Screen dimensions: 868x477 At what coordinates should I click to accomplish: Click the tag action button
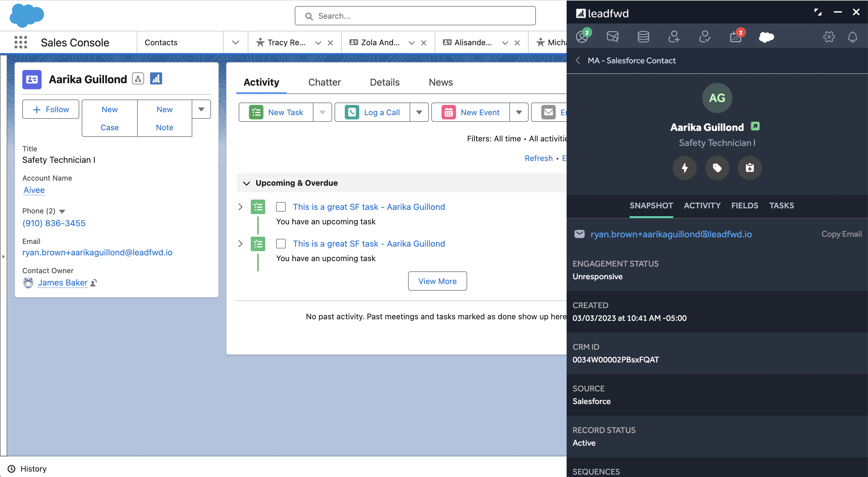pyautogui.click(x=717, y=168)
